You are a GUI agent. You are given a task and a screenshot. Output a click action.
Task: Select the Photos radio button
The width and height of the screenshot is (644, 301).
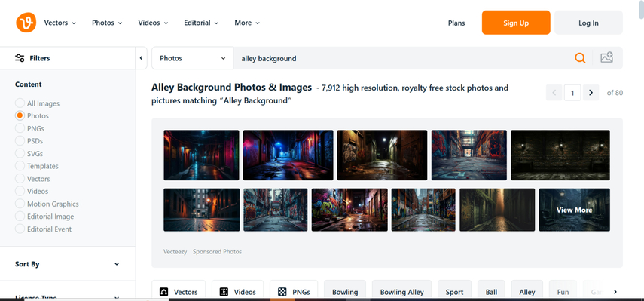coord(20,115)
